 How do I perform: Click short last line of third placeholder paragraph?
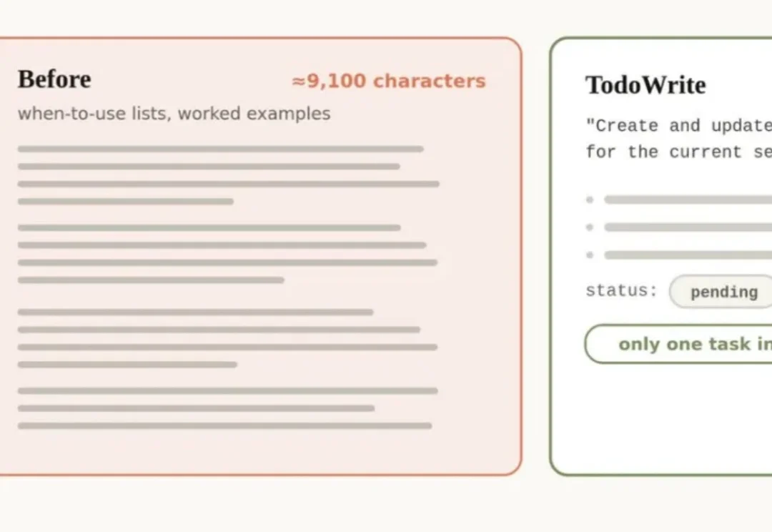coord(127,365)
